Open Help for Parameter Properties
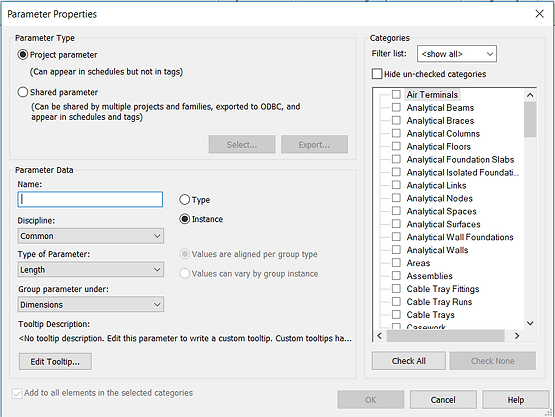Image resolution: width=555 pixels, height=417 pixels. (x=515, y=400)
